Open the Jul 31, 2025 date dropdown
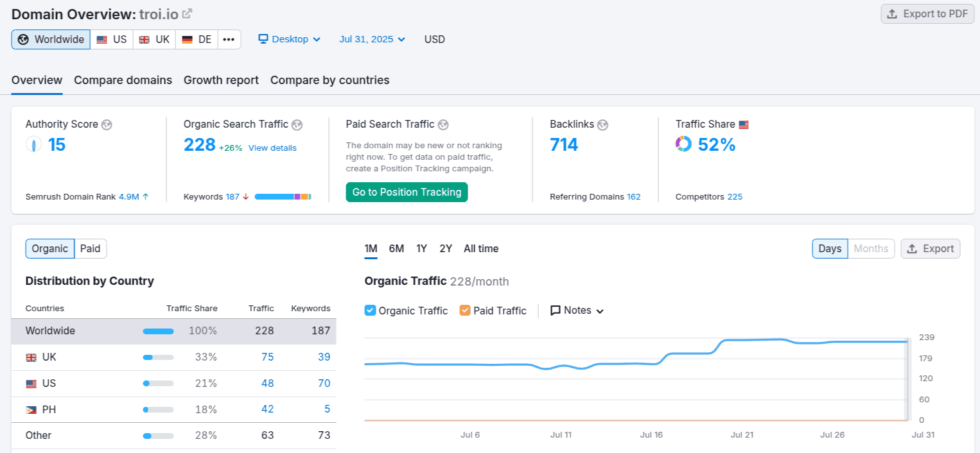Screen dimensions: 980x453 [x=372, y=39]
